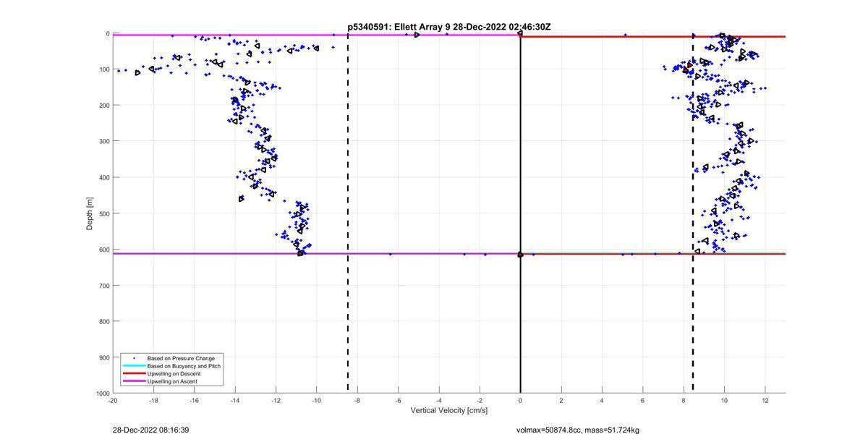The height and width of the screenshot is (442, 868).
Task: Click the dashed vertical line near 8.5 cm/s
Action: pyautogui.click(x=693, y=213)
